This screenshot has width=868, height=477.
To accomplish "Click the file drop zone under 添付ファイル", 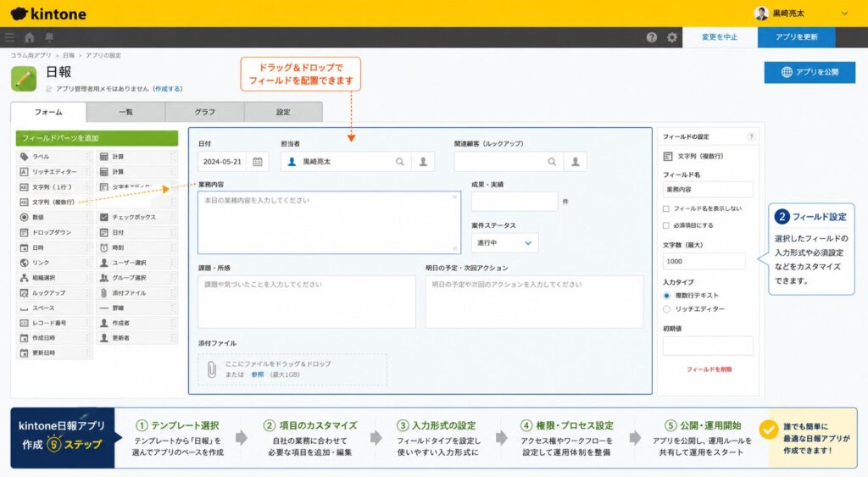I will (x=292, y=369).
